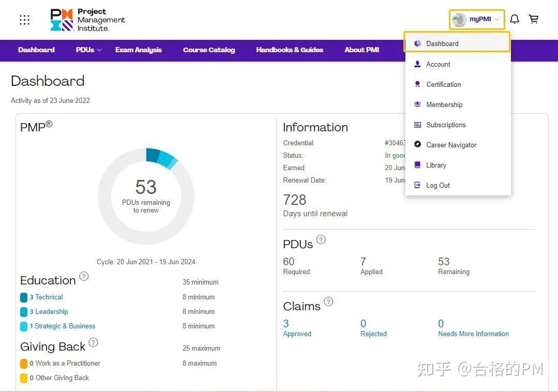This screenshot has height=392, width=558.
Task: Show help for Education section
Action: 84,276
